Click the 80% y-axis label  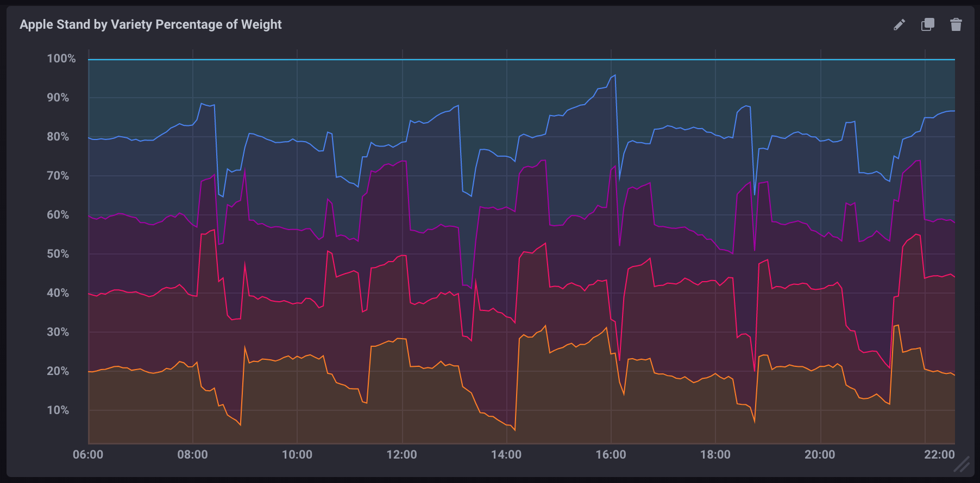point(58,137)
